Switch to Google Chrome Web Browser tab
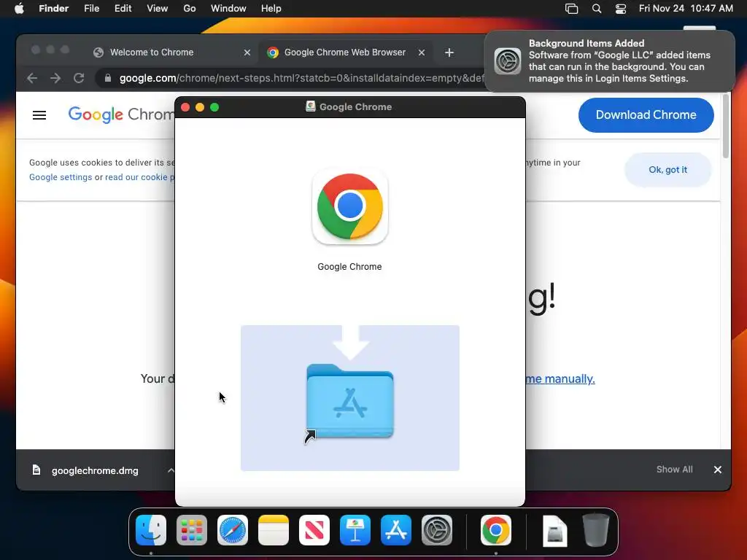Screen dimensions: 747x560 coord(344,52)
